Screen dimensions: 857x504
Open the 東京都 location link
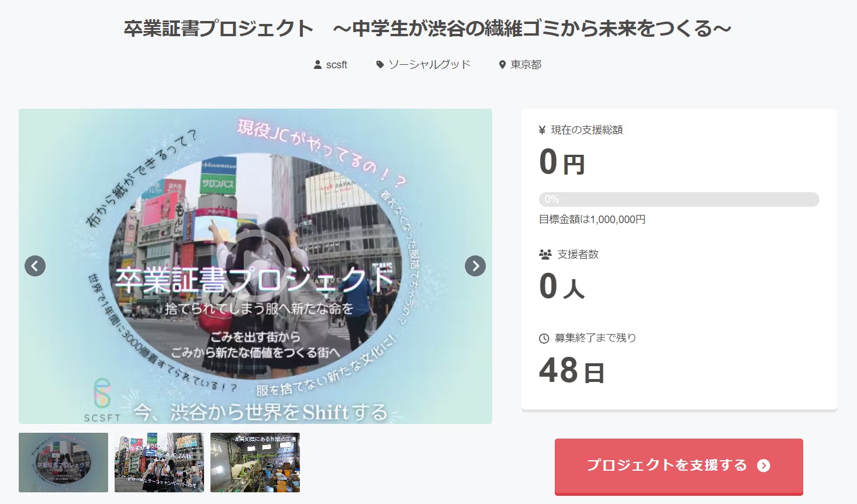(x=526, y=64)
